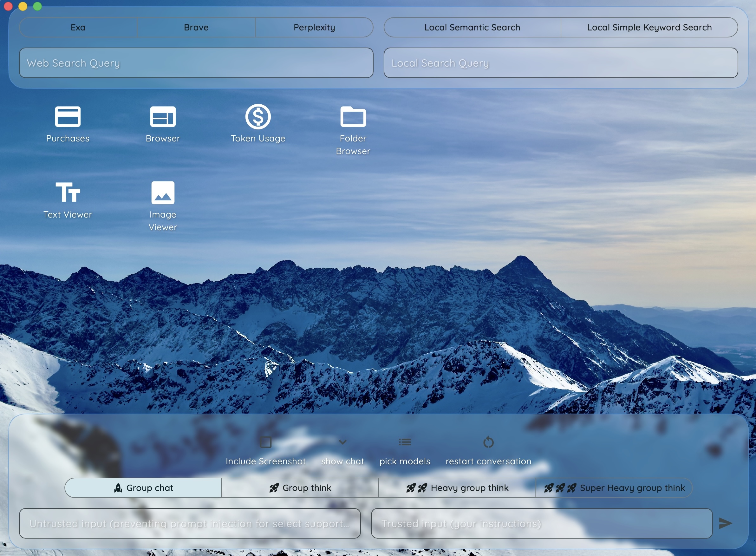The image size is (756, 556).
Task: Open the Text Viewer icon
Action: 68,193
